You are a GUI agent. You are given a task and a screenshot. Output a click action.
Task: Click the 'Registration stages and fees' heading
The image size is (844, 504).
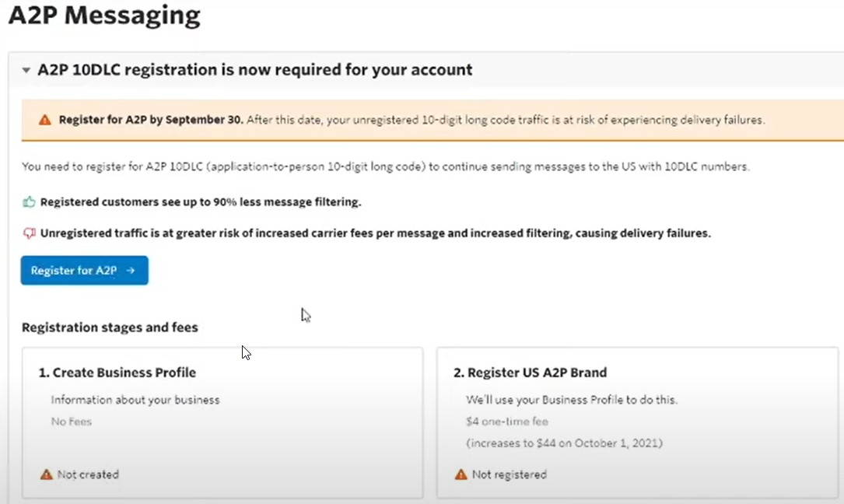tap(110, 327)
